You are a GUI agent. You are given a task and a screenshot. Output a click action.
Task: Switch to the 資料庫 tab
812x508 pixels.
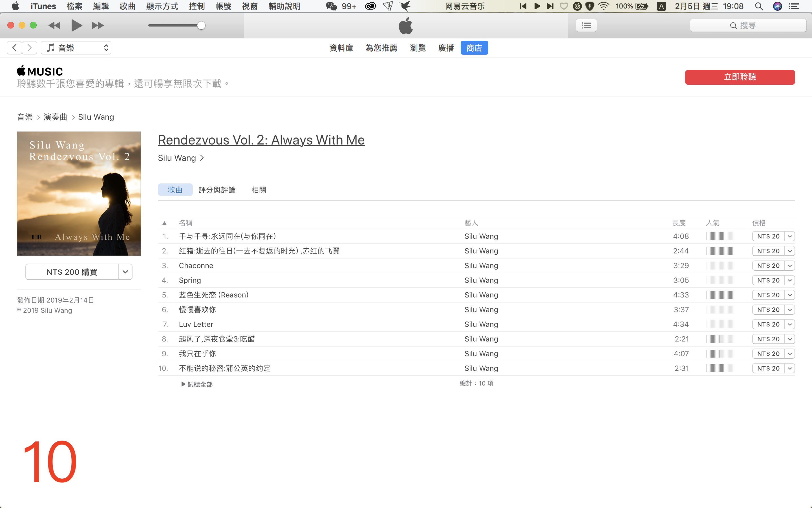click(x=341, y=48)
